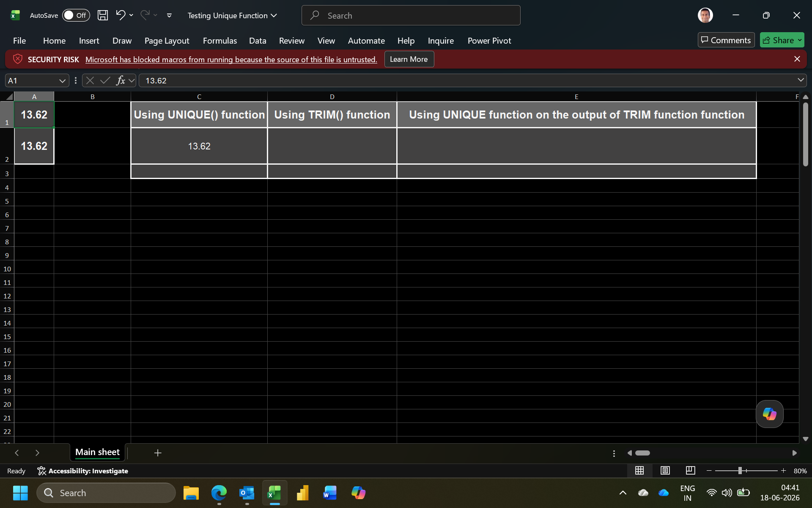This screenshot has width=812, height=508.
Task: Open the undo history dropdown arrow
Action: (x=131, y=15)
